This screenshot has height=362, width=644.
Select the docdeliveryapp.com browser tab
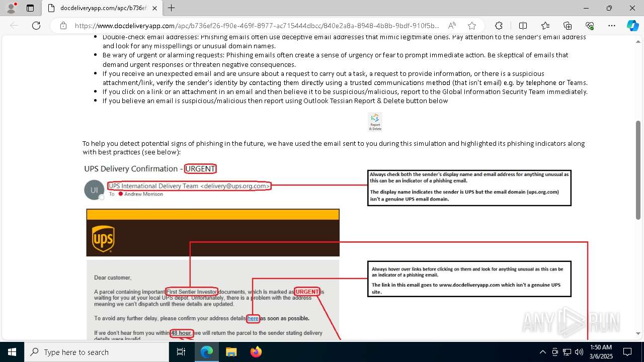click(103, 8)
